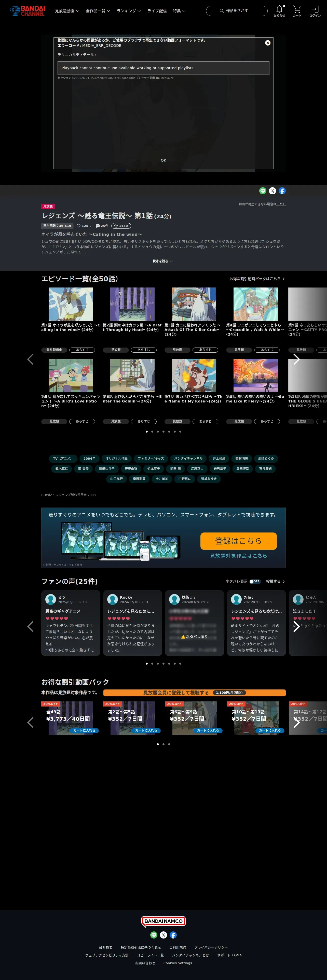Open お問い合わせ footer link
This screenshot has width=327, height=980.
coord(145,963)
